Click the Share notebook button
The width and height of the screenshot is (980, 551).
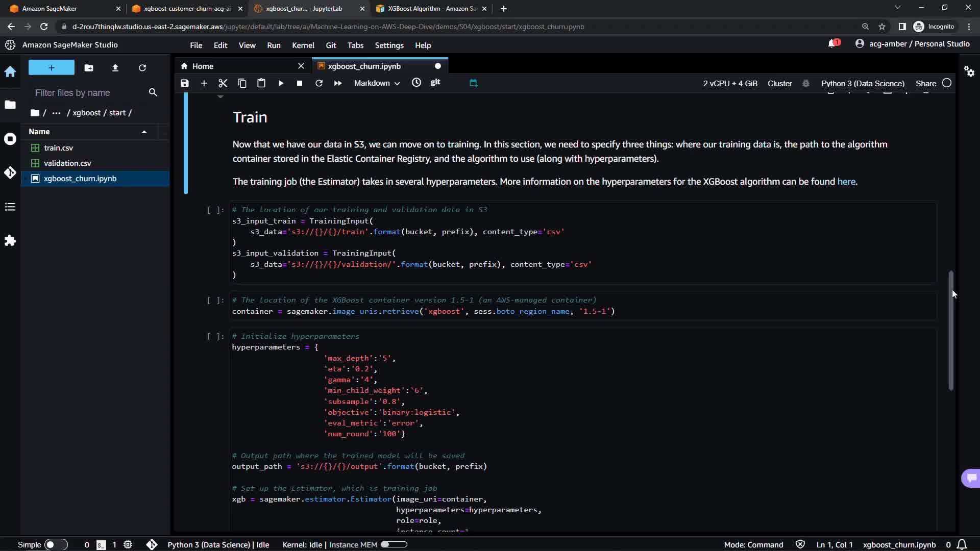tap(925, 83)
